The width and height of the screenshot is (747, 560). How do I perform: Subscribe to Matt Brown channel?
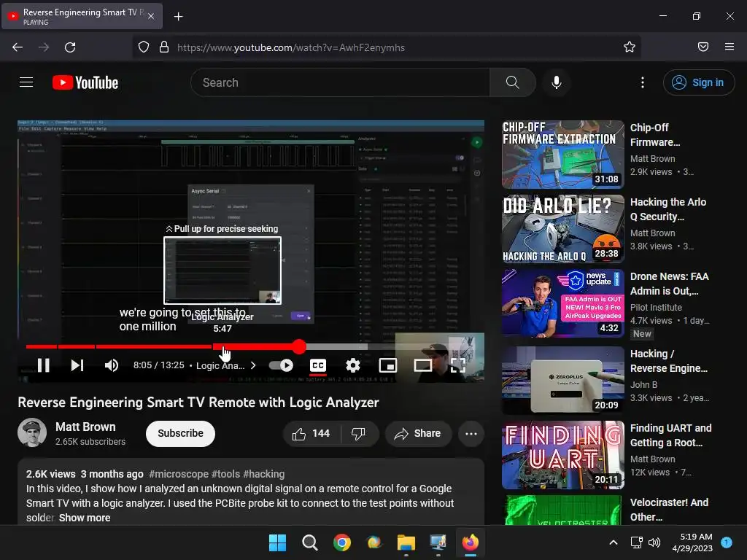tap(181, 433)
